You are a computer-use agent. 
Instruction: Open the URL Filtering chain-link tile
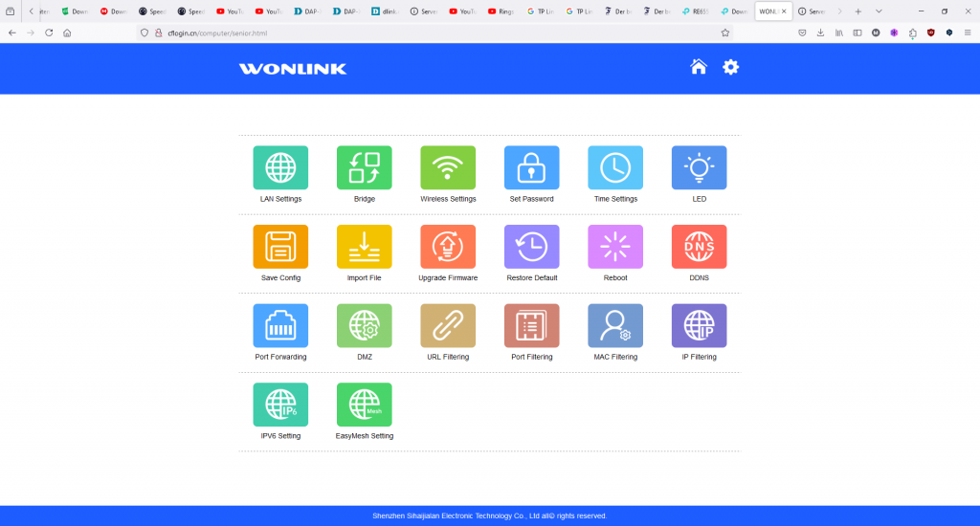click(x=448, y=325)
